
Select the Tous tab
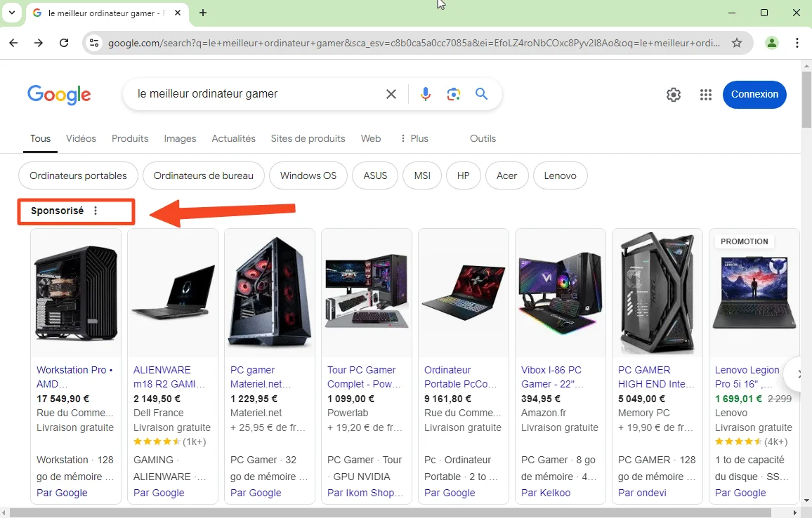41,139
